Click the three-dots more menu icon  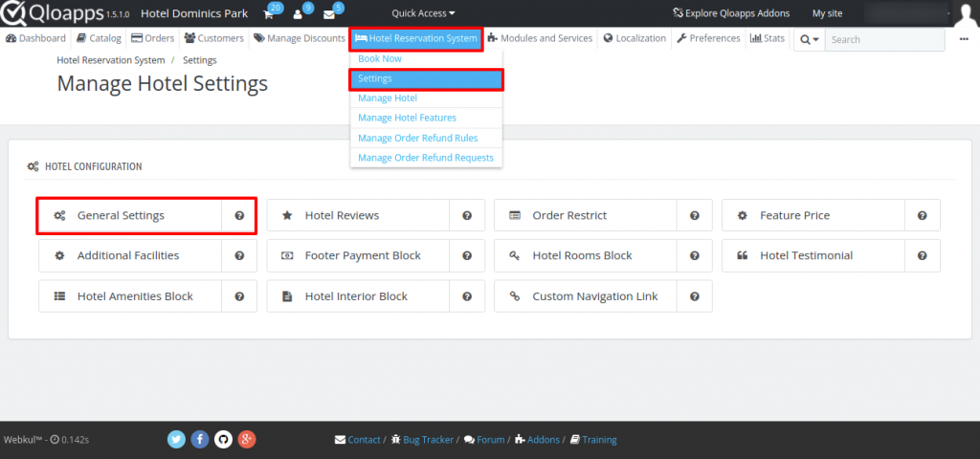point(965,38)
